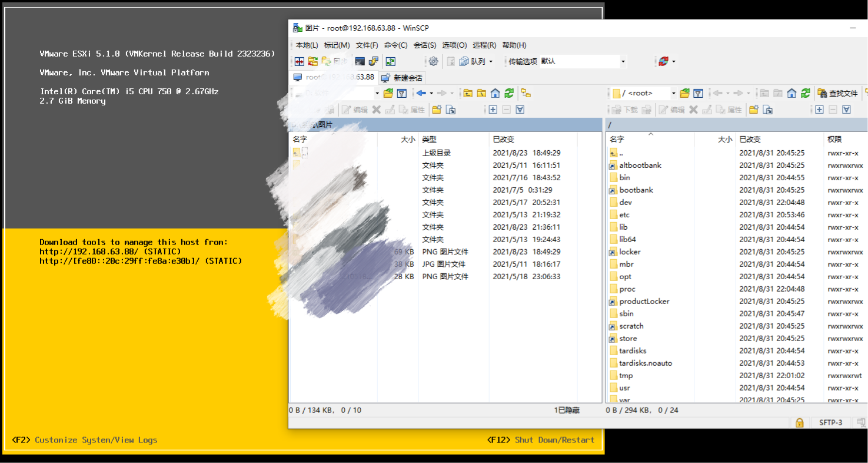
Task: Click 查找文件 find files button
Action: 838,93
